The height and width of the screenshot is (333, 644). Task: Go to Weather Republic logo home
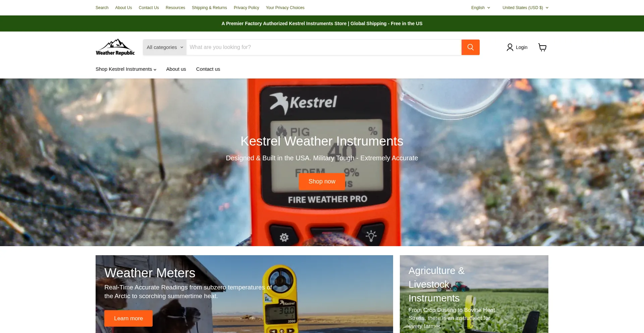click(115, 47)
